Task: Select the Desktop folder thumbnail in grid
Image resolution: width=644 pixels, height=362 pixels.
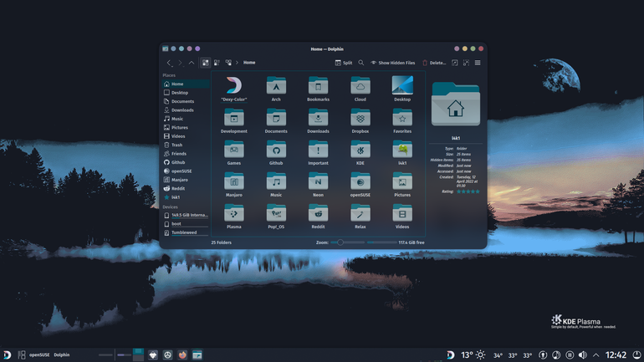Action: click(402, 85)
